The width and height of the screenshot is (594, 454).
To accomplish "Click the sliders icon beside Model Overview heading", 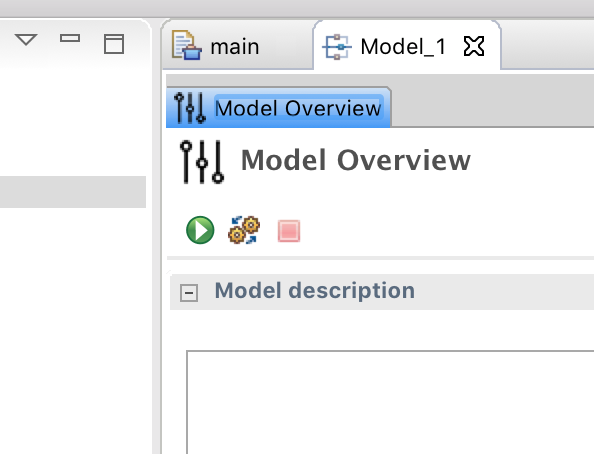I will pos(202,162).
